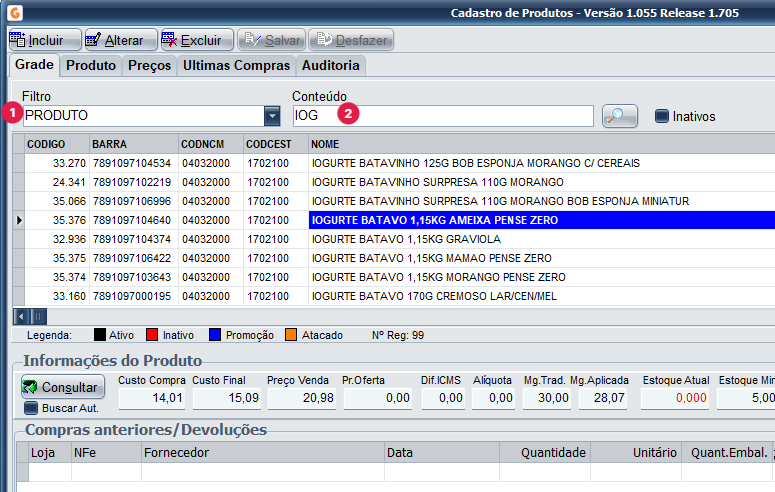This screenshot has width=775, height=492.
Task: Click the Data column header
Action: [442, 453]
